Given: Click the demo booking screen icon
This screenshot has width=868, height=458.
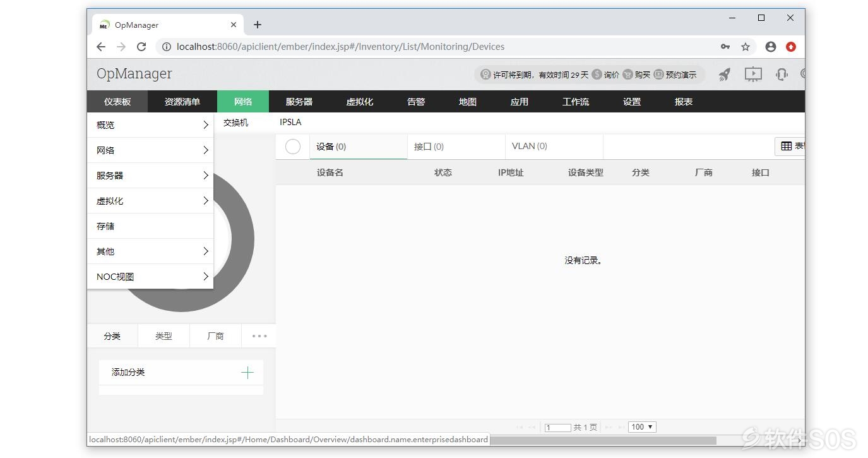Looking at the screenshot, I should click(658, 75).
